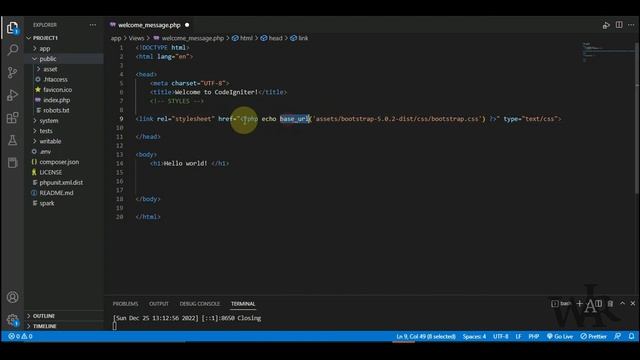Click the bash terminal selector
Screen dimensions: 640x360
(561, 303)
